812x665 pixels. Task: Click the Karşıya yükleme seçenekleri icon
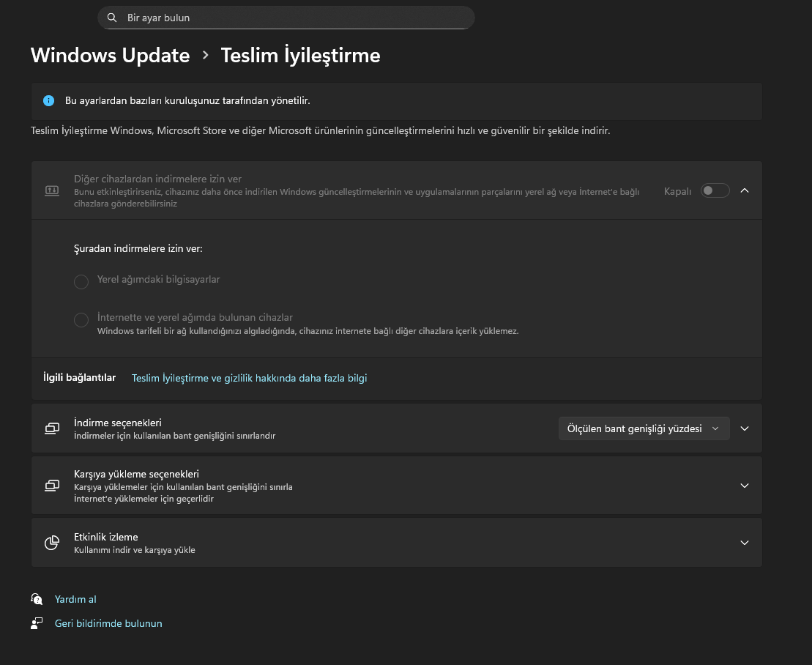[52, 486]
